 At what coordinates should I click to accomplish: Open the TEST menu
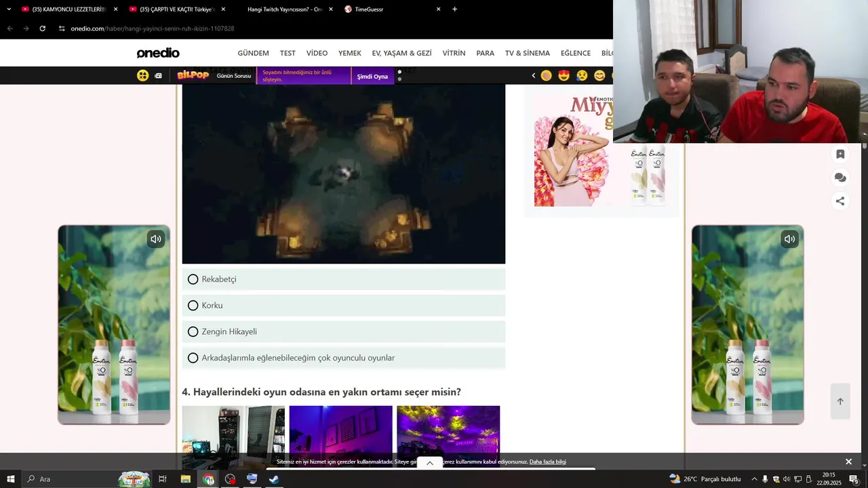click(x=288, y=53)
